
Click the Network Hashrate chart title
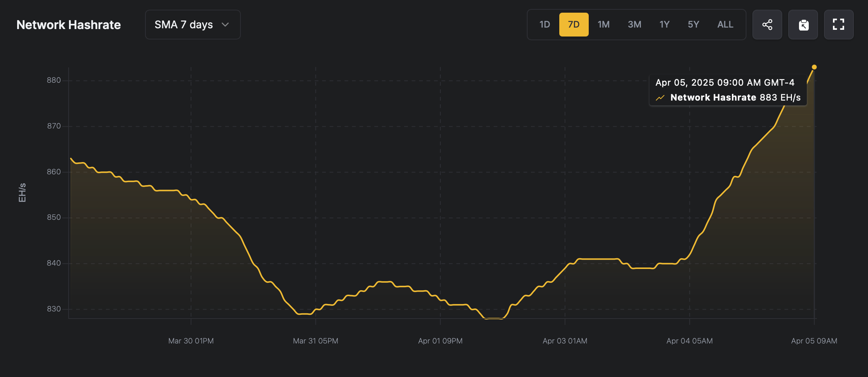(69, 25)
